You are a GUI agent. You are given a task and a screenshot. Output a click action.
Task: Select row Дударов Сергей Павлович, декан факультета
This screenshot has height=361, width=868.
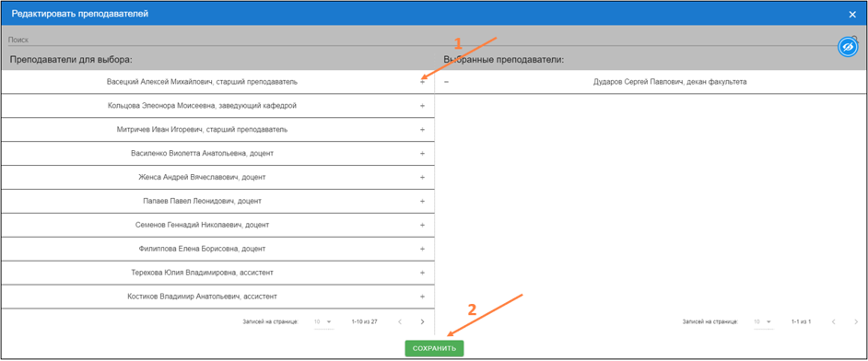pyautogui.click(x=651, y=82)
